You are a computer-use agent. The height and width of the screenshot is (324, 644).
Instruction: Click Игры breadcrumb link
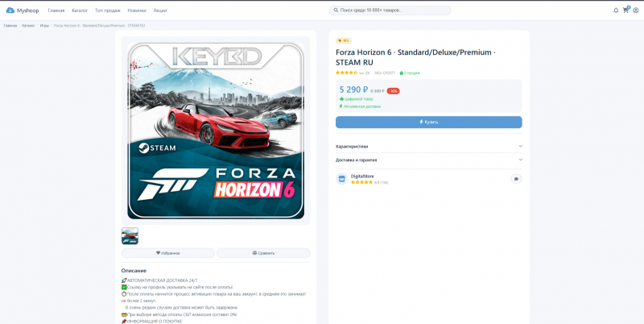(44, 26)
